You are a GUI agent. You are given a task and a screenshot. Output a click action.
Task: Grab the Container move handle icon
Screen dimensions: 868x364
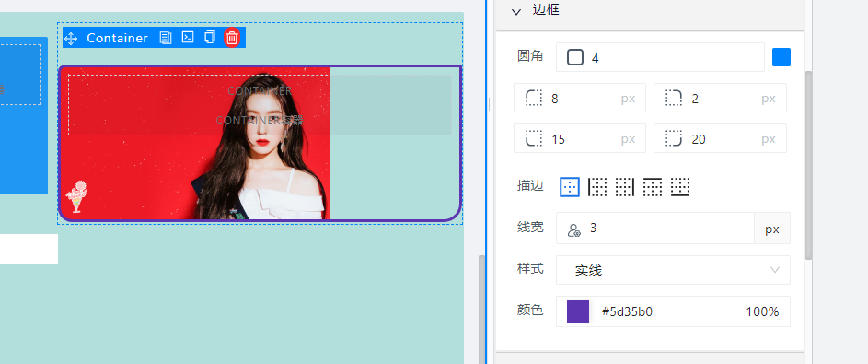click(71, 38)
